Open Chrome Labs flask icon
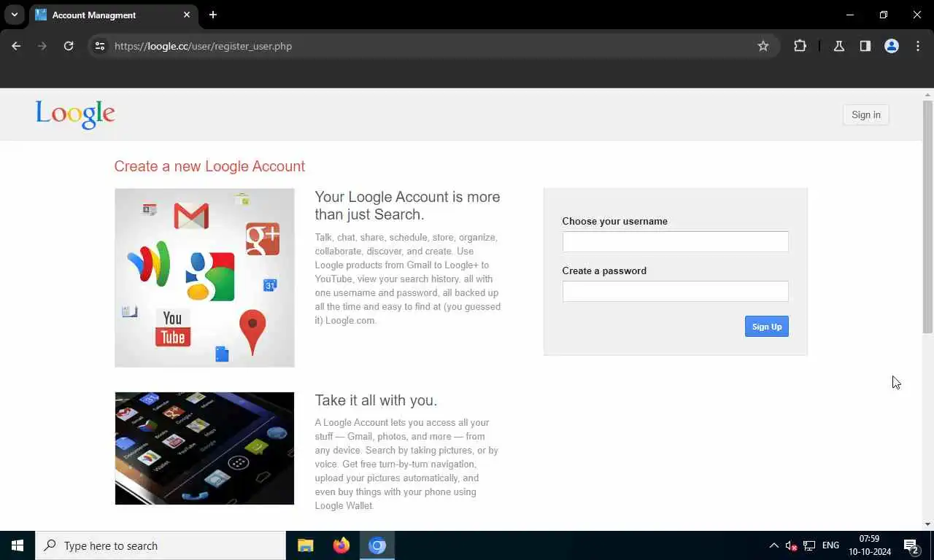 pos(839,46)
